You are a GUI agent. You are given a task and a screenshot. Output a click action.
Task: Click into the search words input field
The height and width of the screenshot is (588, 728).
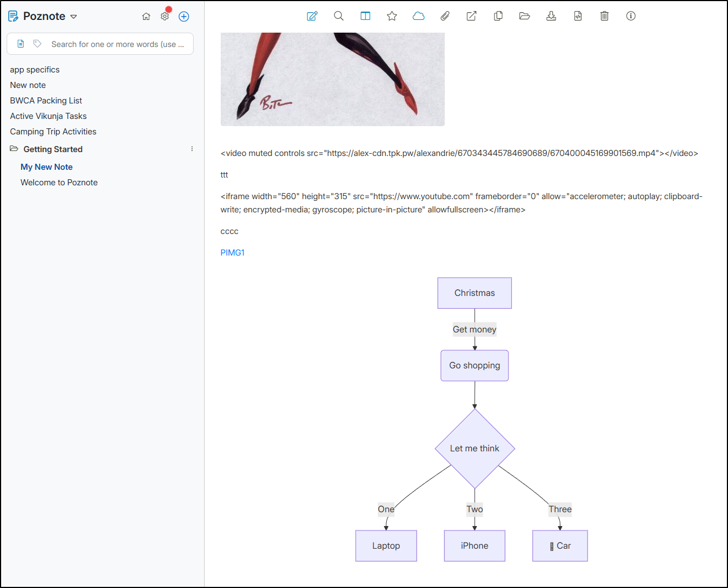point(117,44)
